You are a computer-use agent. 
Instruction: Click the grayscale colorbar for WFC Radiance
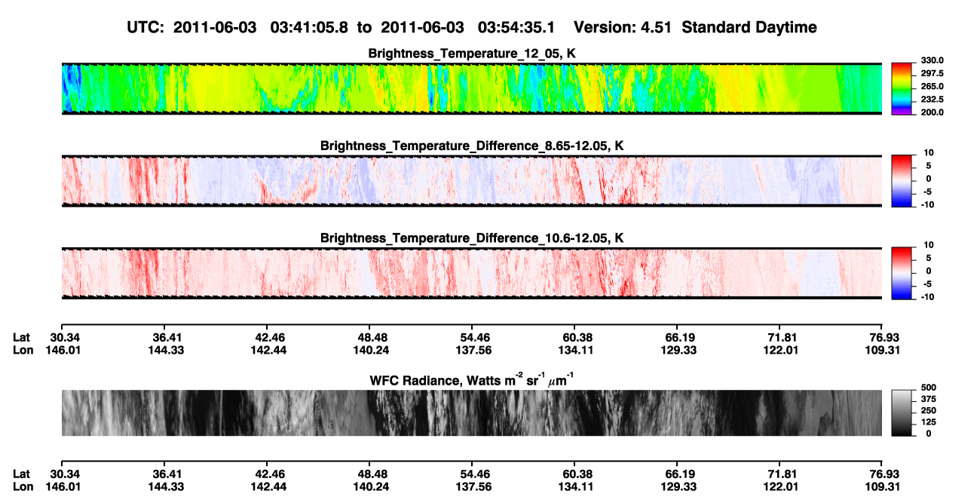click(901, 413)
